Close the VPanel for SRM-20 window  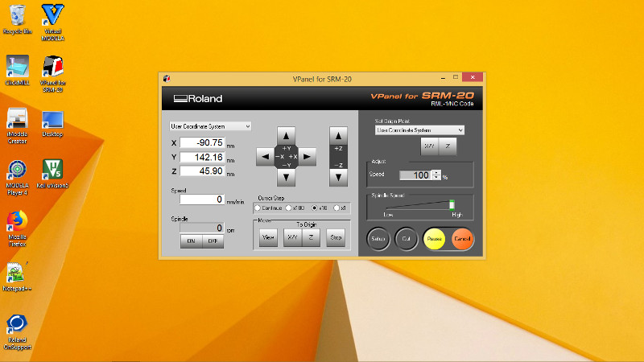click(x=473, y=77)
